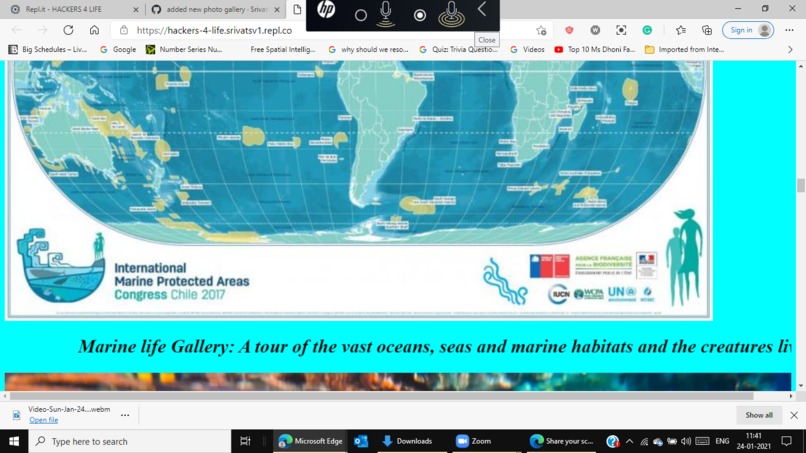Open the Windows Start menu
Viewport: 806px width, 453px height.
coord(14,441)
